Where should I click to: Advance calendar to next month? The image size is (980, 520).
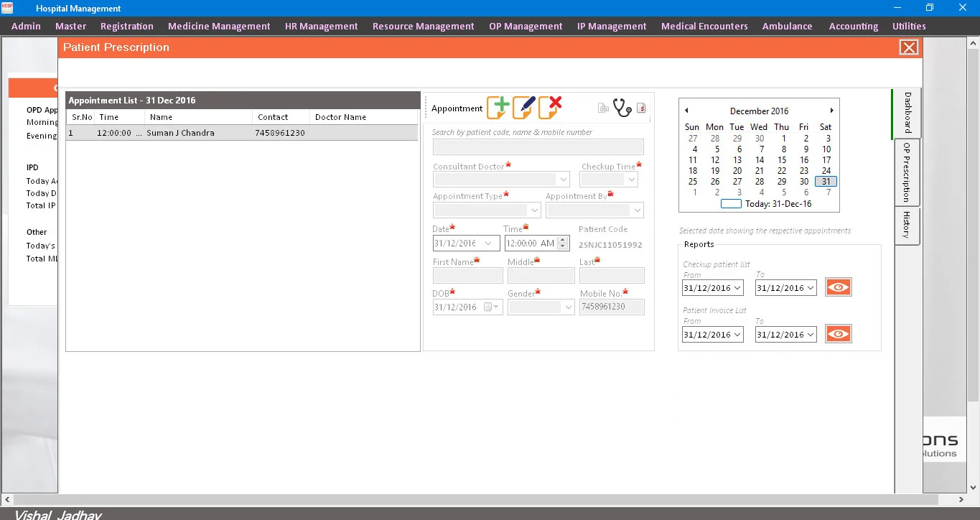(831, 111)
